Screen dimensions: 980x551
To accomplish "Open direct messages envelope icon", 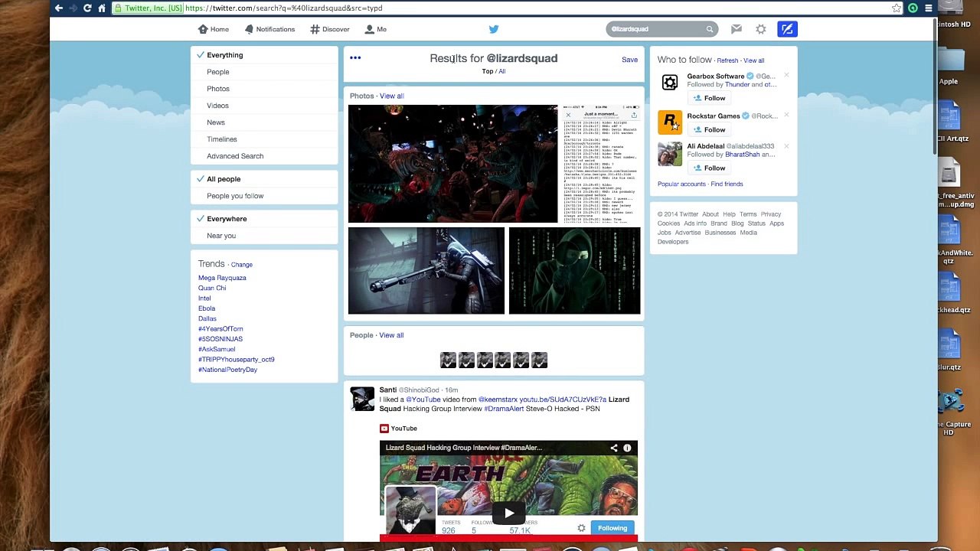I will point(737,29).
